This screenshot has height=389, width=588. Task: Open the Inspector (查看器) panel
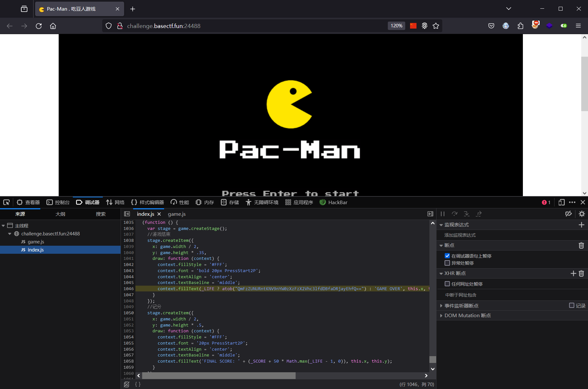pos(28,202)
